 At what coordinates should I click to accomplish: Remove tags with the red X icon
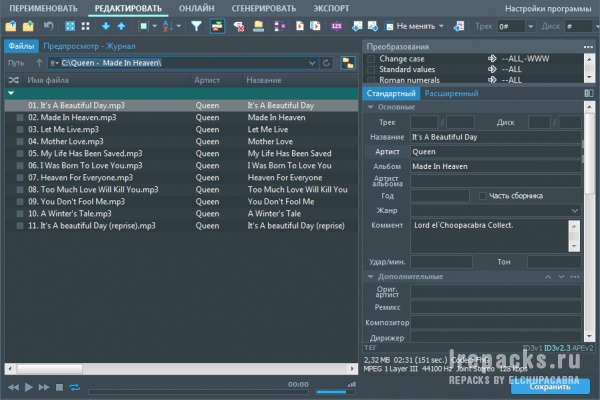coord(239,26)
